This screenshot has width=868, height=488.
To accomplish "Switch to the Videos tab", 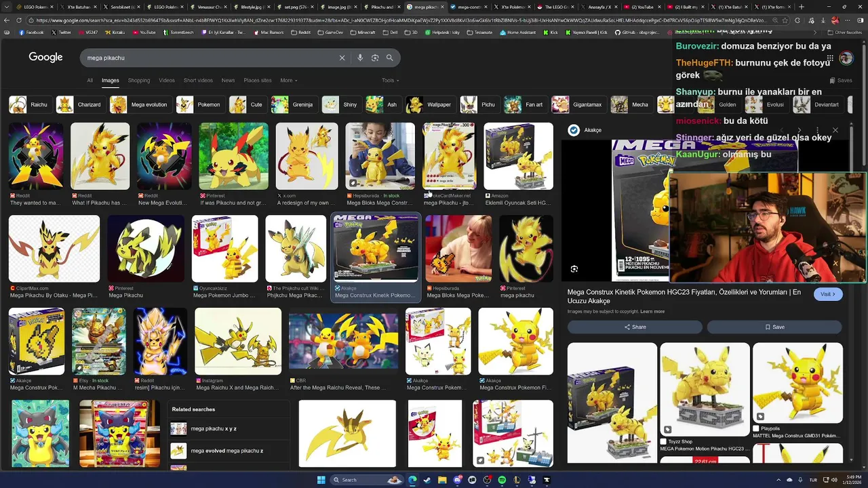I will click(x=167, y=80).
